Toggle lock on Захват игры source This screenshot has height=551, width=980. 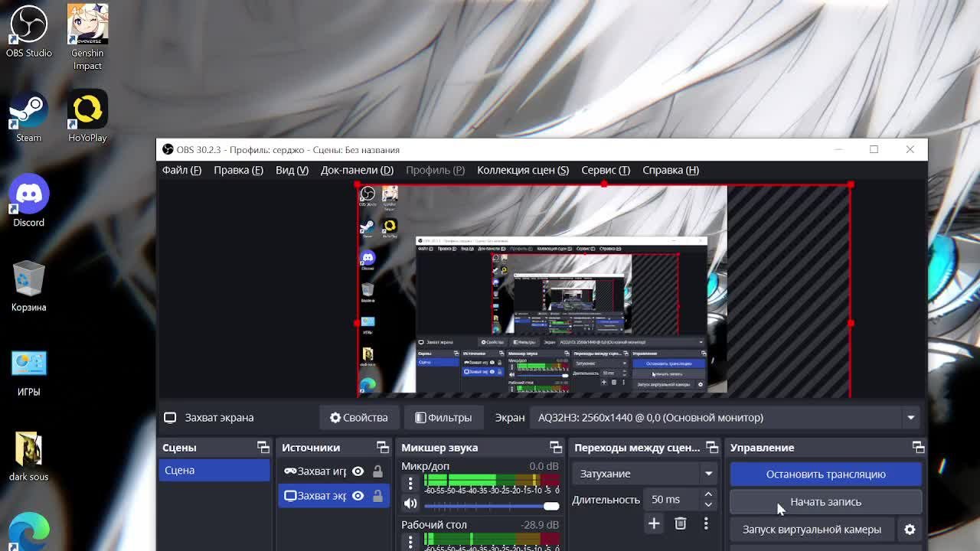[x=377, y=471]
